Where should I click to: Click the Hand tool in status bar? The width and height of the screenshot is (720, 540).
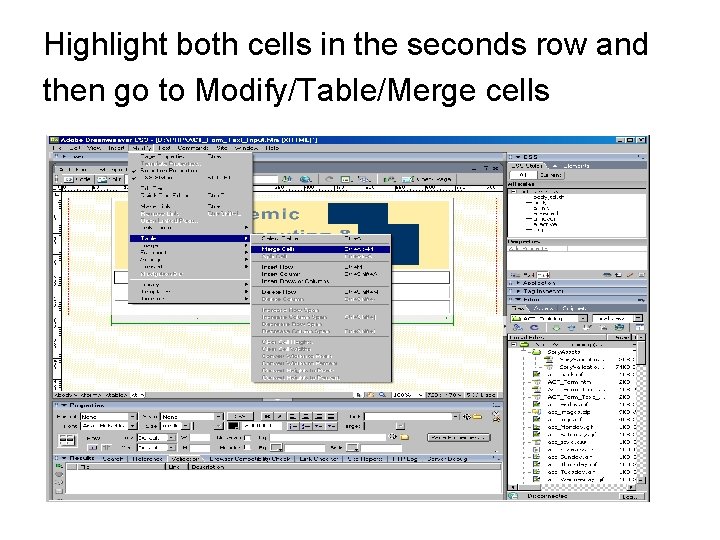[370, 395]
